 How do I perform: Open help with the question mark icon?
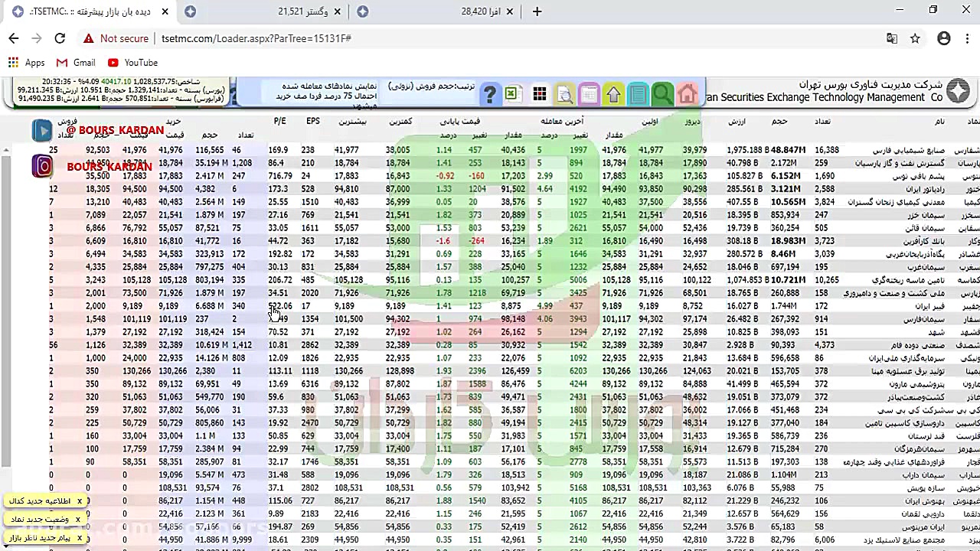490,94
